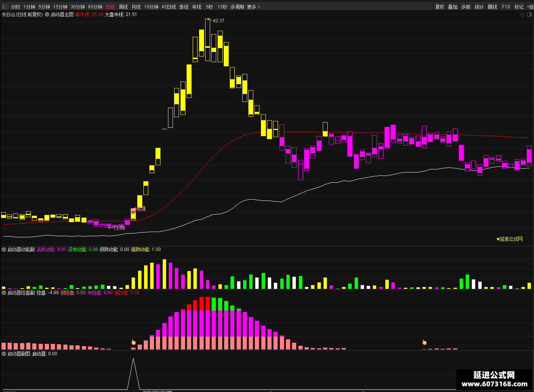This screenshot has width=534, height=392.
Task: Open 画线 drawing tools
Action: click(492, 7)
